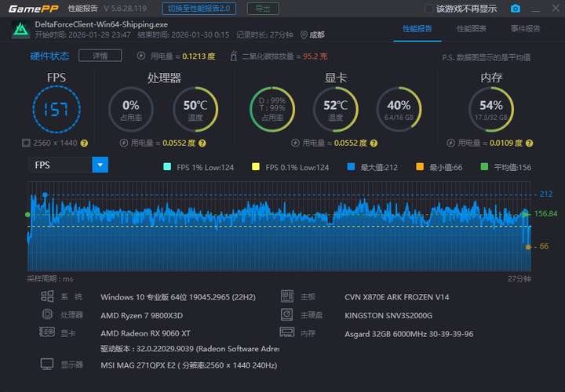565x392 pixels.
Task: Click the cyan FPS 1% Low legend swatch
Action: coord(167,167)
